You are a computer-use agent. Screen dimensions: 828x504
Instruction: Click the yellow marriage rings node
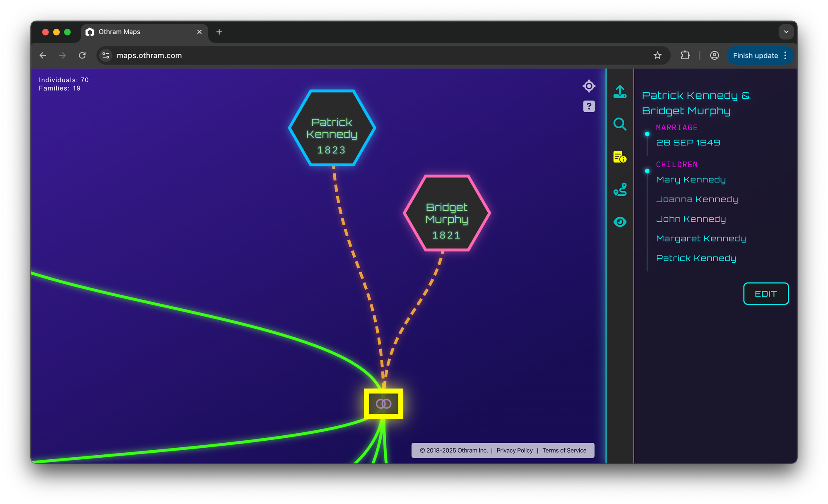383,403
